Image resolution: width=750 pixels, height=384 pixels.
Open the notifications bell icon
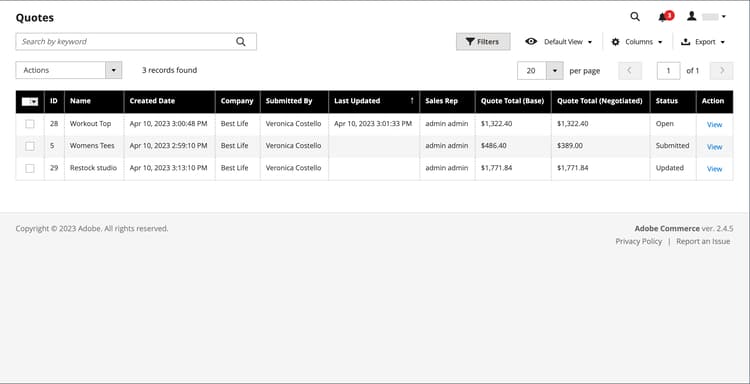coord(665,17)
